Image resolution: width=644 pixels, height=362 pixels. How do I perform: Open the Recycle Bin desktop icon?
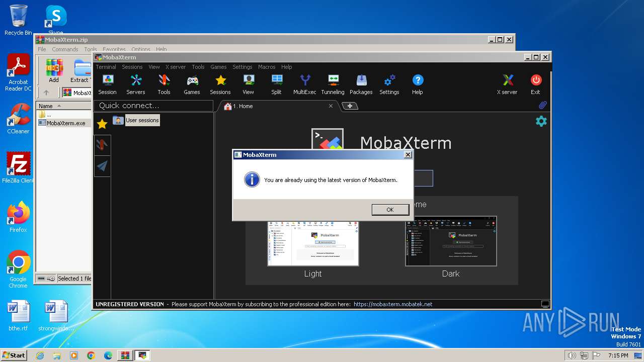click(x=18, y=20)
